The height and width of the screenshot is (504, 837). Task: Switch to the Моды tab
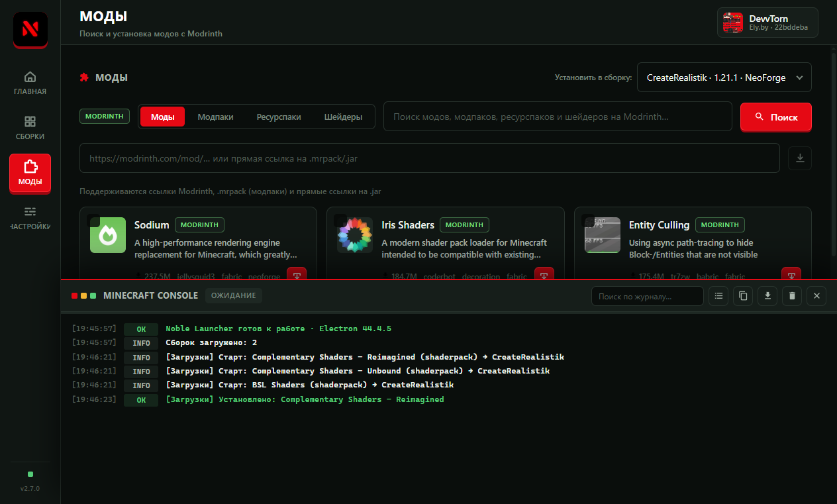(163, 117)
